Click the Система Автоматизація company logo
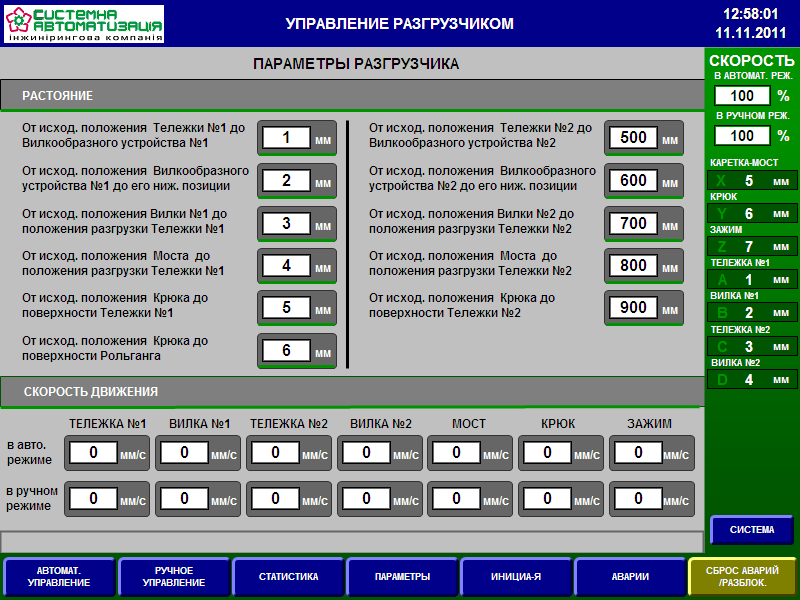This screenshot has height=600, width=800. pyautogui.click(x=84, y=24)
